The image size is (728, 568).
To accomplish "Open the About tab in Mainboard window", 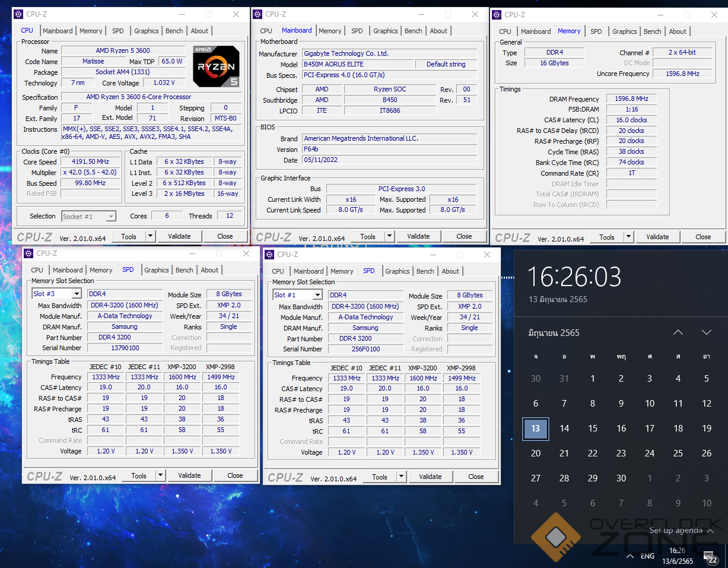I will click(438, 31).
